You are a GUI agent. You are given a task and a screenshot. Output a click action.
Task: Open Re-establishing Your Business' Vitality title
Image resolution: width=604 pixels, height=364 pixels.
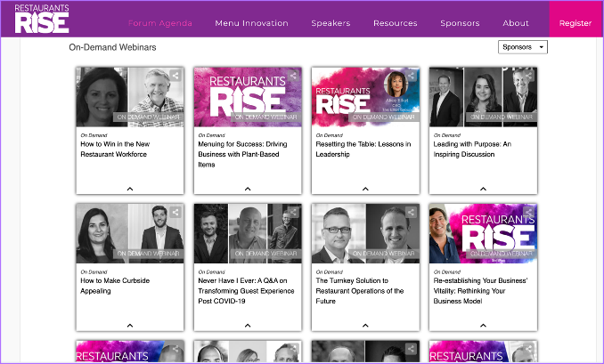pyautogui.click(x=480, y=290)
